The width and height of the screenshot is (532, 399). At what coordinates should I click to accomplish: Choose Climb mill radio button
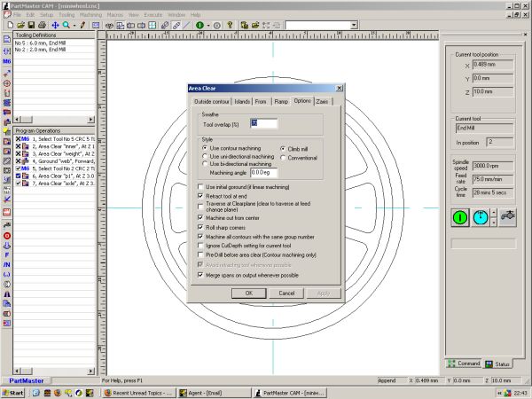283,149
